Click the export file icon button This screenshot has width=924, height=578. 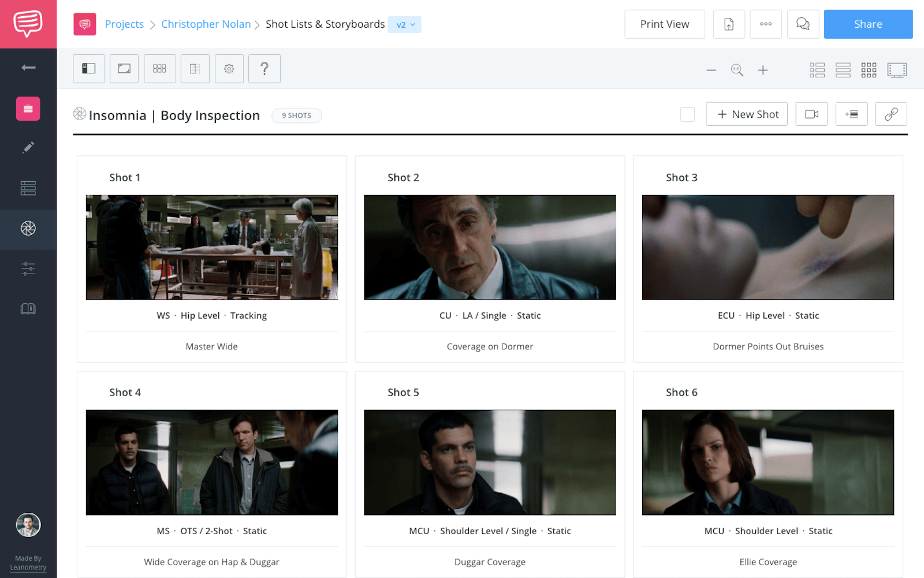[729, 24]
